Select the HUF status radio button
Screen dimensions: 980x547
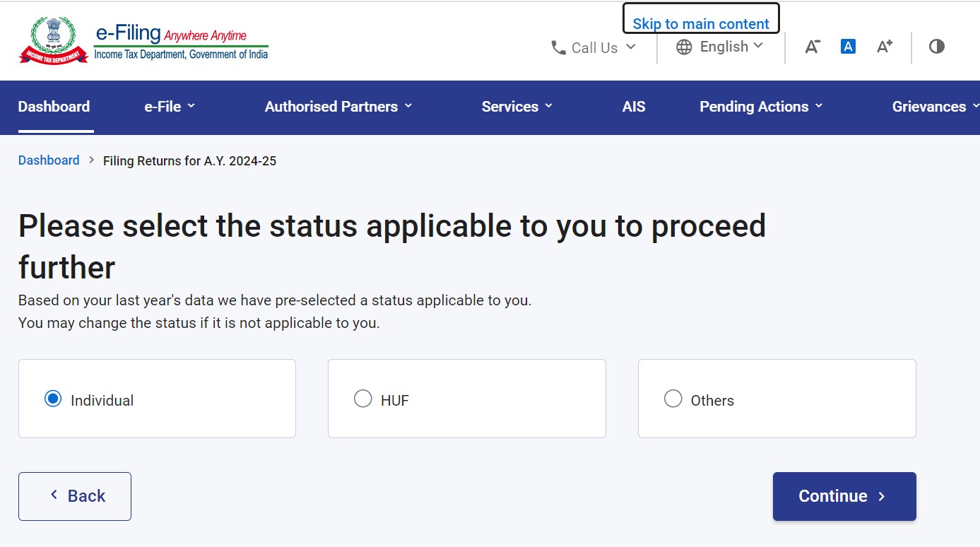362,399
